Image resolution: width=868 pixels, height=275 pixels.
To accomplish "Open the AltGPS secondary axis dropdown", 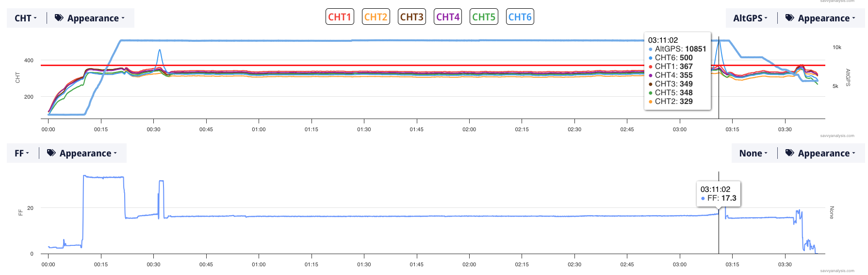I will [x=750, y=18].
